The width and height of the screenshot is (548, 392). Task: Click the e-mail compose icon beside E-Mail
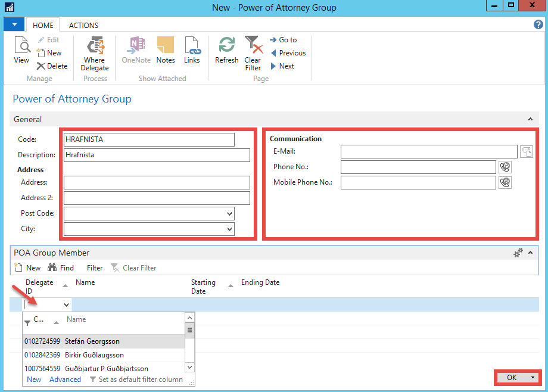(526, 151)
